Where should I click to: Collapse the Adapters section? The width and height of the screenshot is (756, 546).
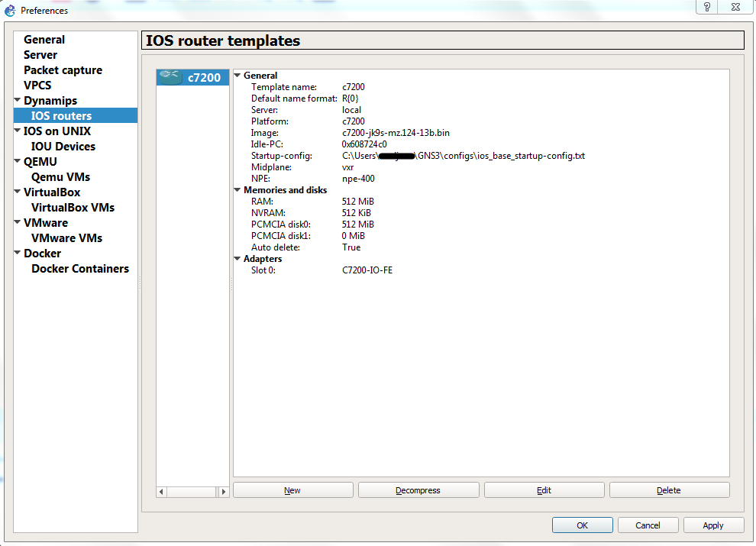point(237,259)
